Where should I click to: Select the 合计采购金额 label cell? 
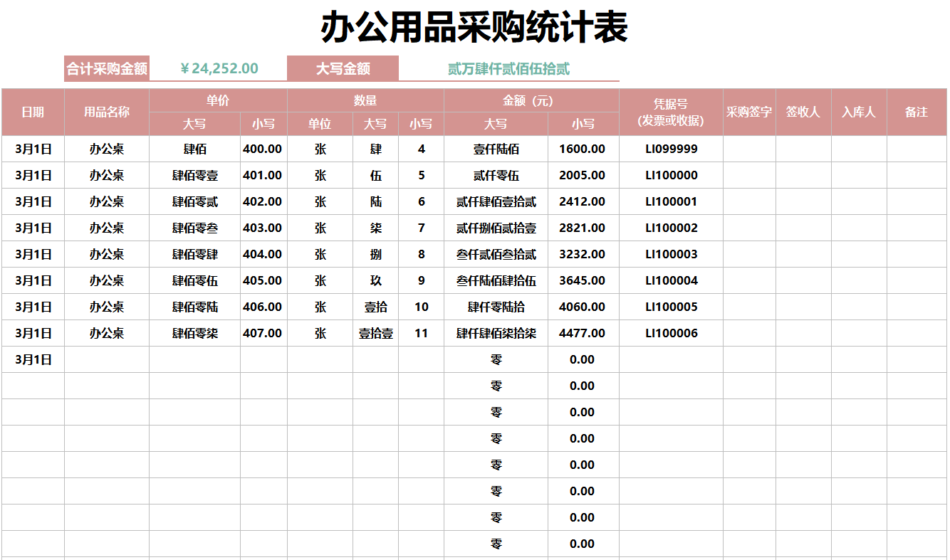coord(107,68)
